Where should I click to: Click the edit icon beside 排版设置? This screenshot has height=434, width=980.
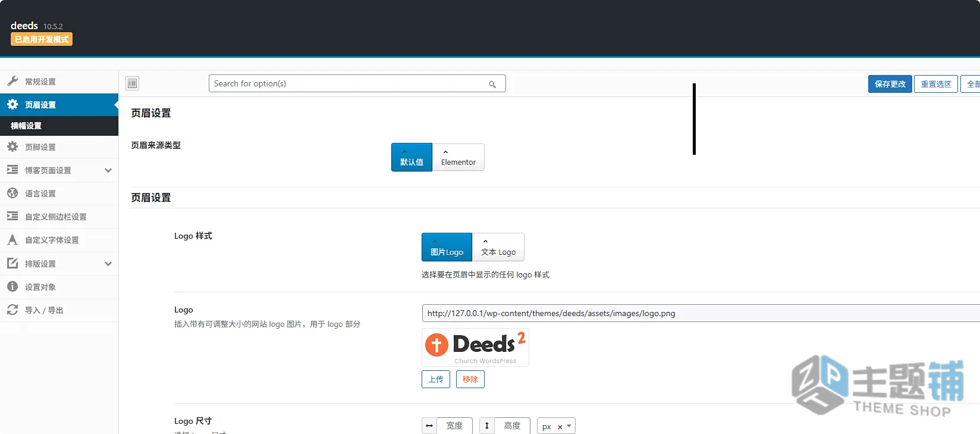point(12,263)
